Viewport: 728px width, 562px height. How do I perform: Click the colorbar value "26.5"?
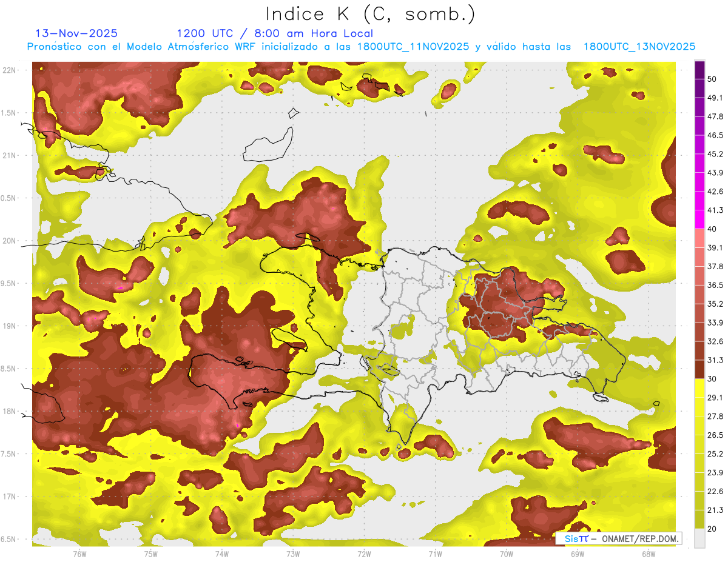click(715, 435)
